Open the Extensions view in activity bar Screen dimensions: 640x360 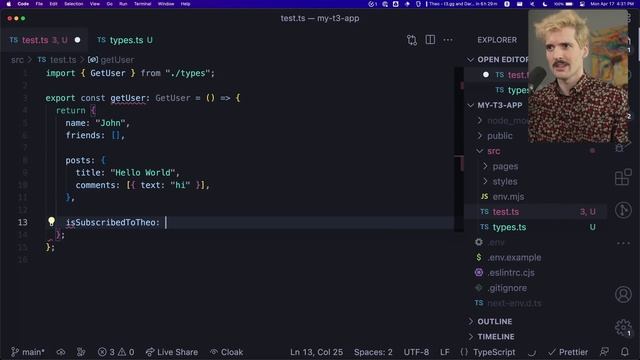(623, 178)
